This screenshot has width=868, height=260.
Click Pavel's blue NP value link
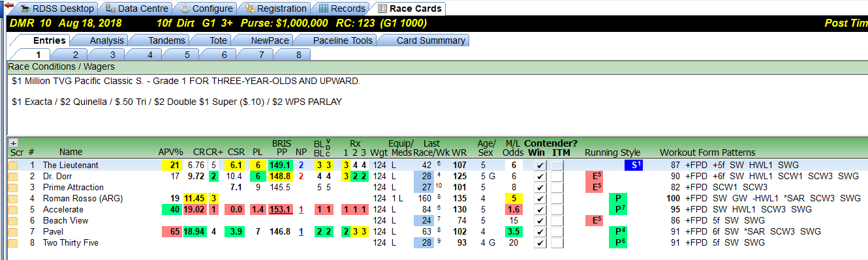tap(301, 232)
